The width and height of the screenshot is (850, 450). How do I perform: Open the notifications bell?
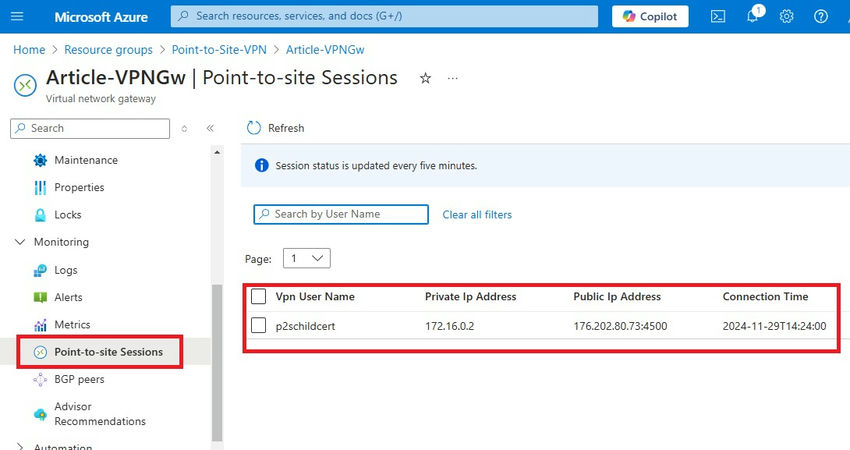(x=753, y=16)
